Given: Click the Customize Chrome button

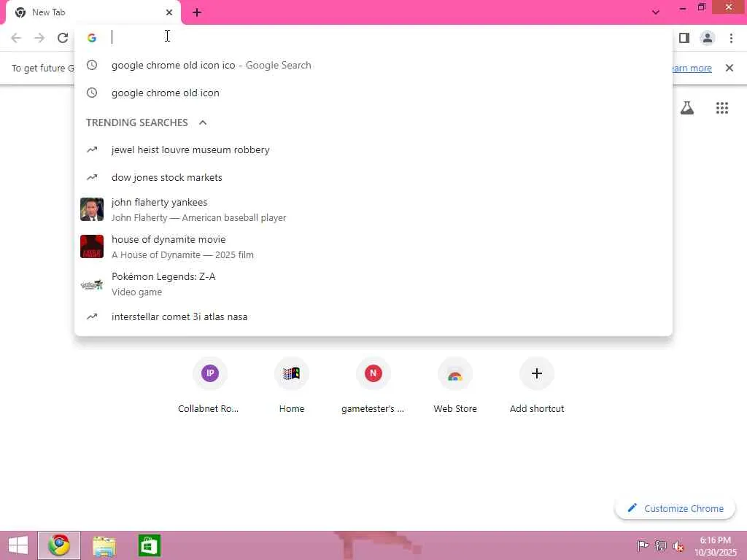Looking at the screenshot, I should click(x=675, y=508).
